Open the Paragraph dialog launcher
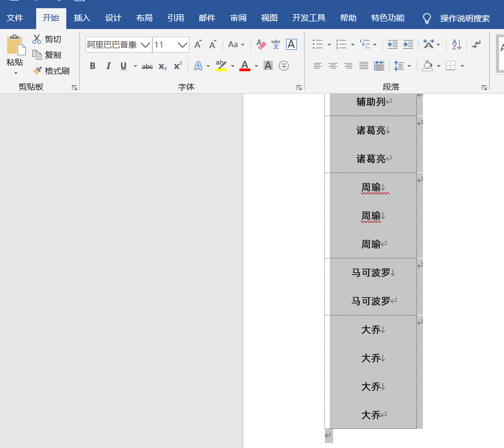This screenshot has width=504, height=448. click(484, 88)
